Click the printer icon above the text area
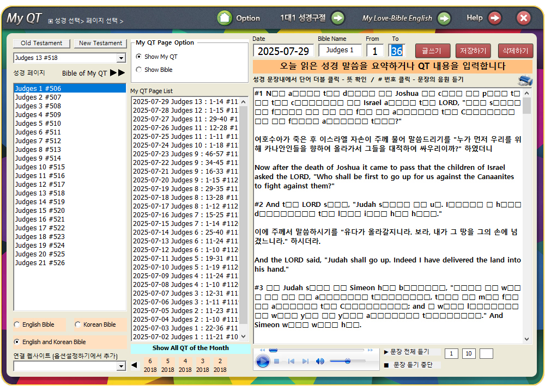The width and height of the screenshot is (545, 392). point(525,81)
